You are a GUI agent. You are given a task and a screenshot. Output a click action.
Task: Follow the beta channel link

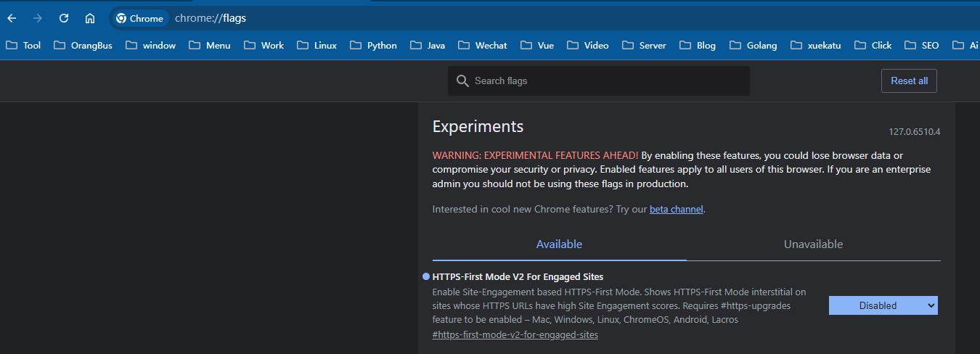[676, 210]
